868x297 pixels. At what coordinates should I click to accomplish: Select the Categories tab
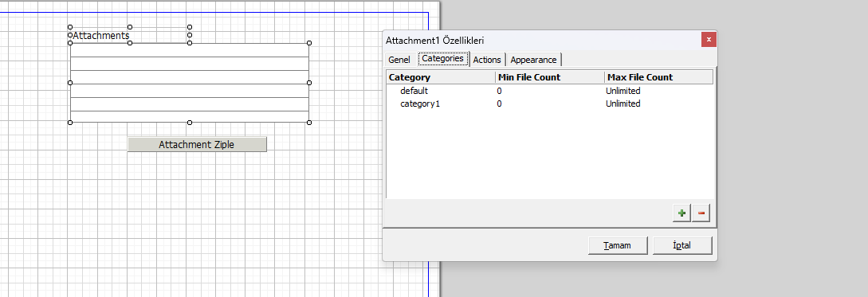pos(442,58)
